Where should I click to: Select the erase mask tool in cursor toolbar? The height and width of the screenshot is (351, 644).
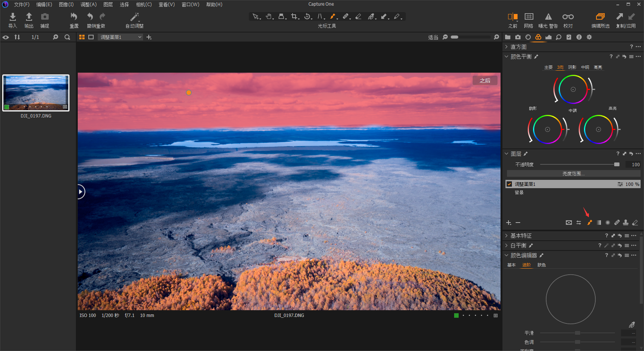tap(359, 17)
